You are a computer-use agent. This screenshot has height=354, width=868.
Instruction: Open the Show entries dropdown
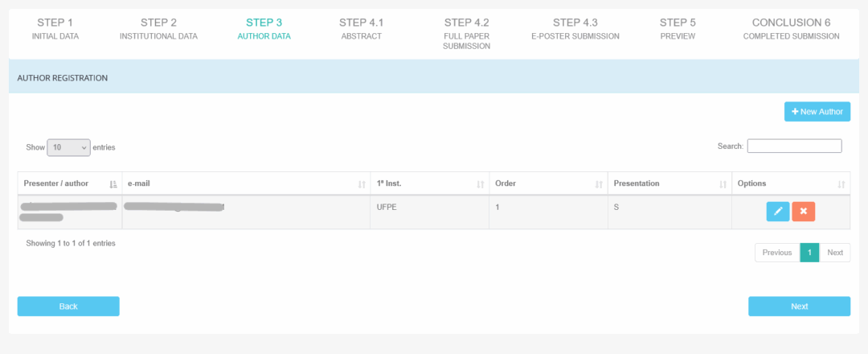[68, 147]
